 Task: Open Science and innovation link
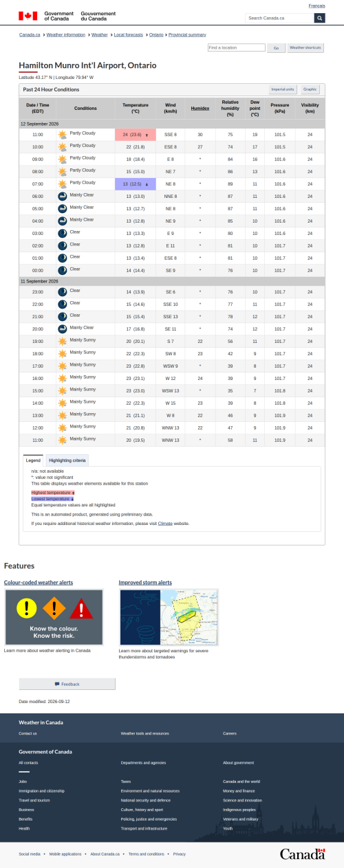pyautogui.click(x=243, y=801)
